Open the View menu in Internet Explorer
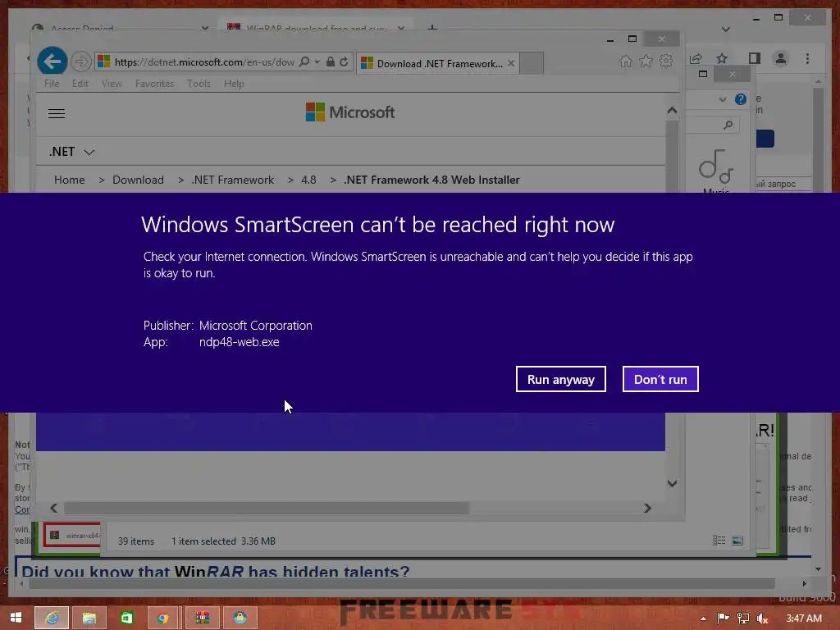Viewport: 840px width, 630px height. [112, 84]
